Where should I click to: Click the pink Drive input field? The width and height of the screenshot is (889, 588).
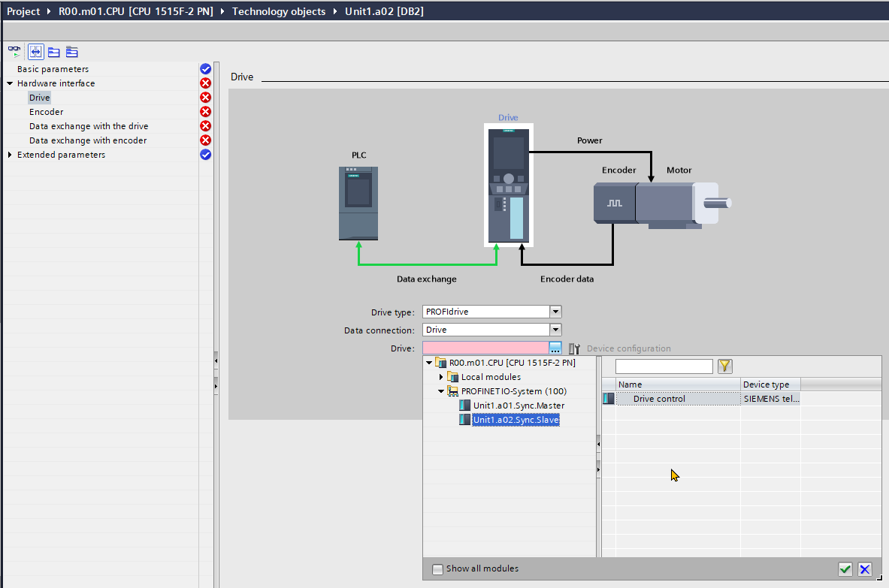point(486,348)
